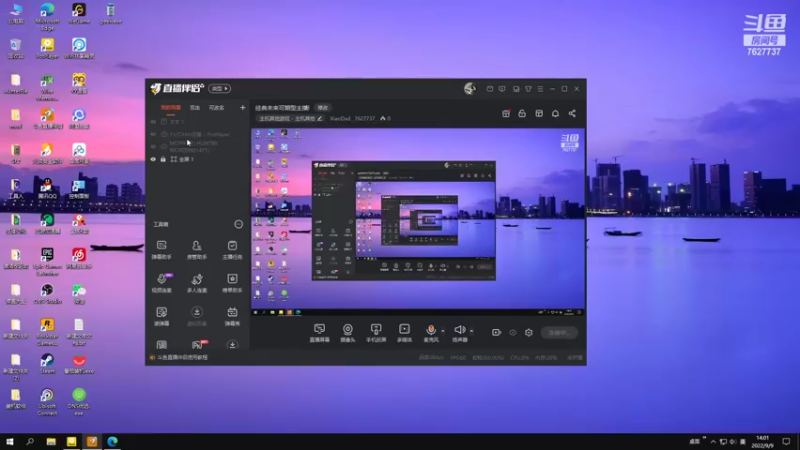Open the Windows notification center
Viewport: 800px width, 450px height.
(786, 441)
